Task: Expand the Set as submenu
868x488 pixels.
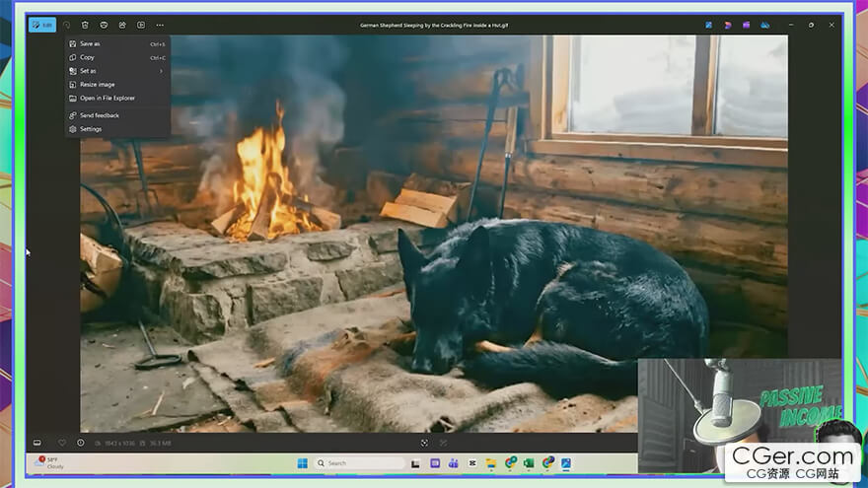Action: pyautogui.click(x=117, y=71)
